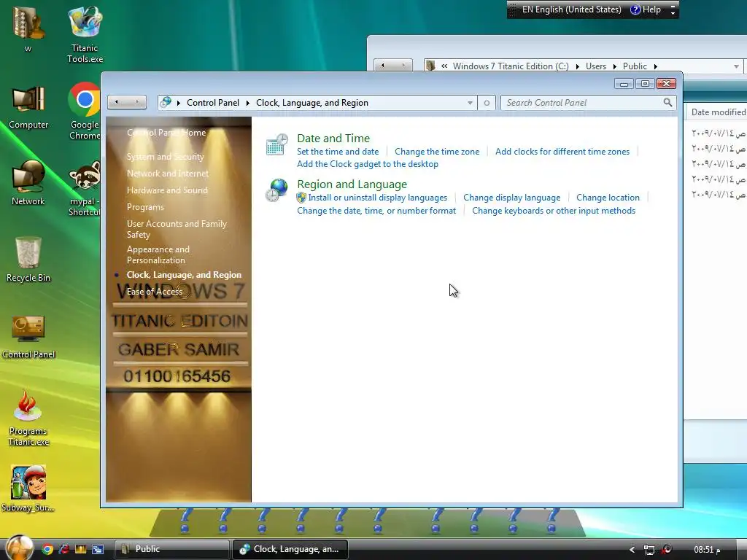Open the Titanic Tools.exe desktop icon
Image resolution: width=747 pixels, height=560 pixels.
(85, 34)
